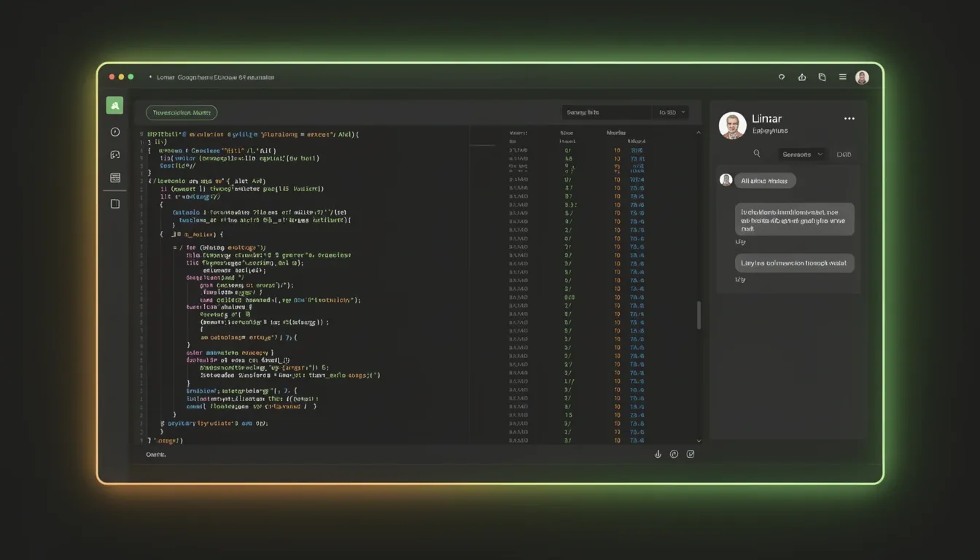Select the game controller icon in the sidebar
The image size is (980, 560).
point(114,155)
